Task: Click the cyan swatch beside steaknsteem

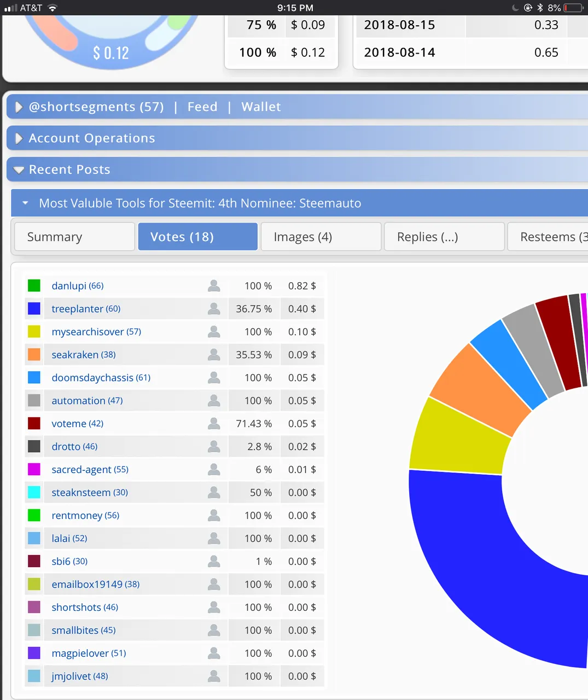Action: [34, 492]
